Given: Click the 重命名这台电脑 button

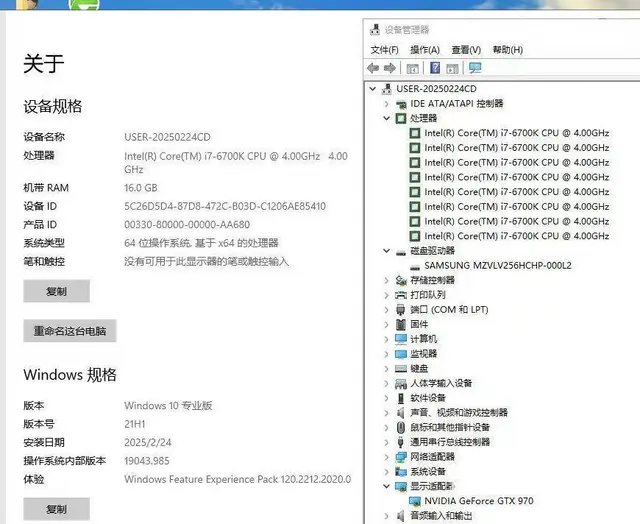Looking at the screenshot, I should coord(70,331).
